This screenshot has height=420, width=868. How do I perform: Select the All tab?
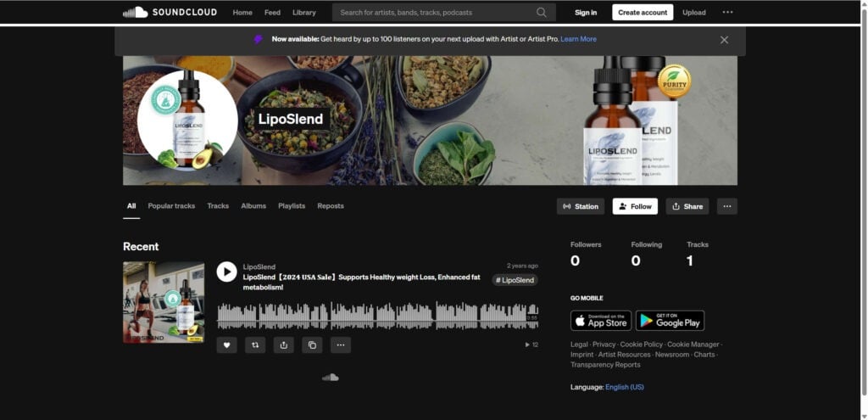(131, 206)
